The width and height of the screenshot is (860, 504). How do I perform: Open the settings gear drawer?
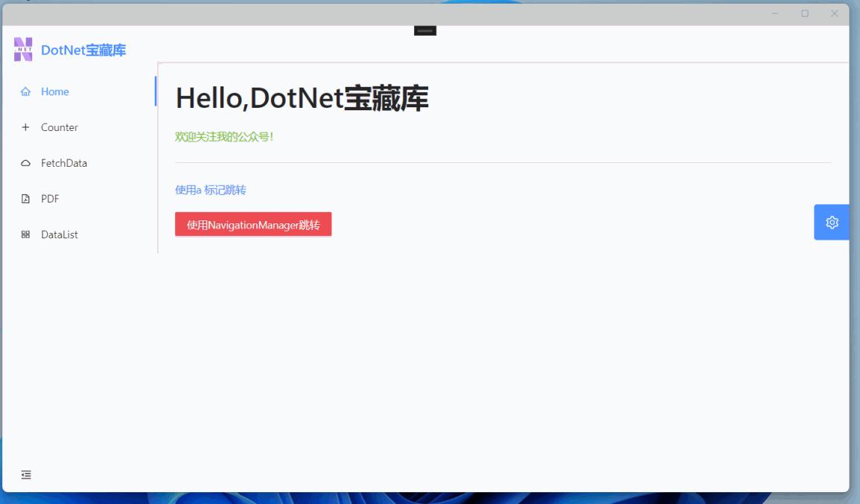pos(832,222)
